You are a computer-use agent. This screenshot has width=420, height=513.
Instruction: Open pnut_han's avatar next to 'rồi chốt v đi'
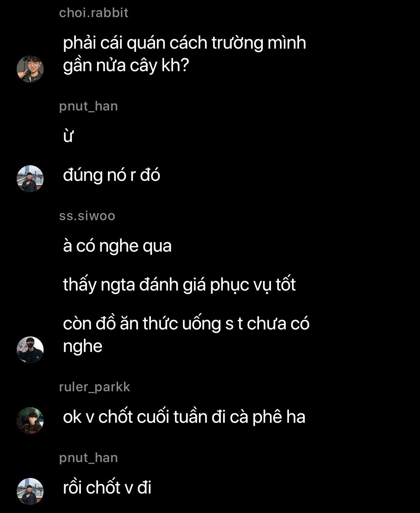pyautogui.click(x=30, y=491)
